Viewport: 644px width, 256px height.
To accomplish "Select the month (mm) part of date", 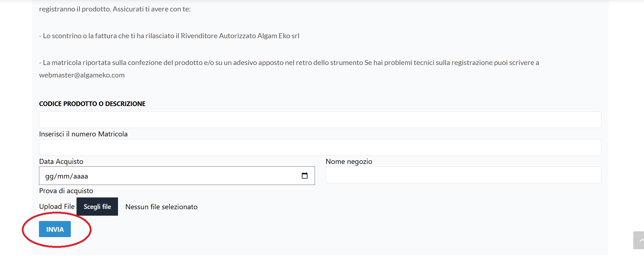I will point(63,176).
